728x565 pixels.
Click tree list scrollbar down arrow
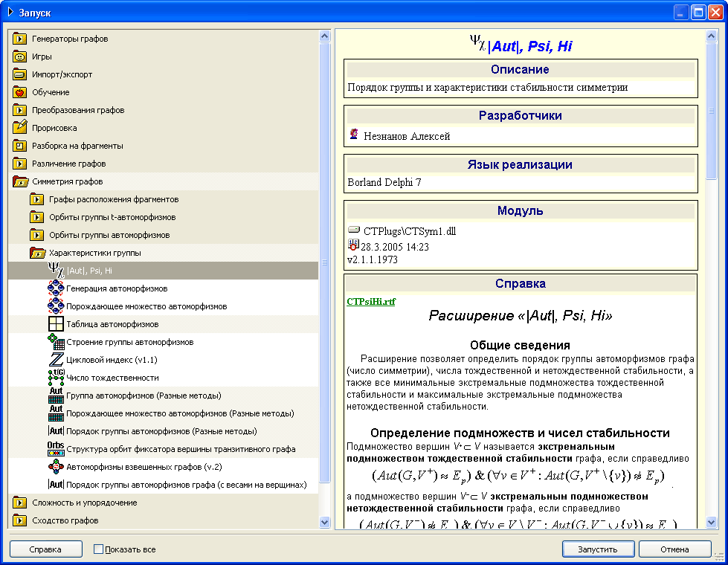[324, 522]
